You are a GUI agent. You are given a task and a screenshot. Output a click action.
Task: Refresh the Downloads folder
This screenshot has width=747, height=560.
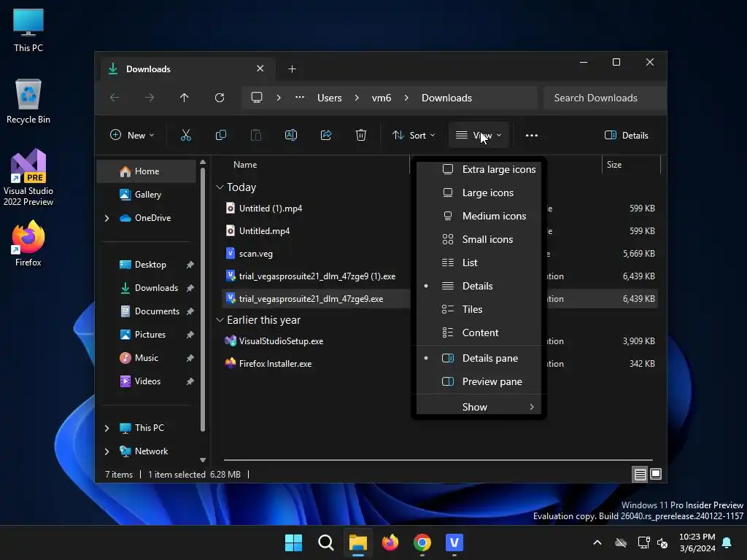[219, 98]
